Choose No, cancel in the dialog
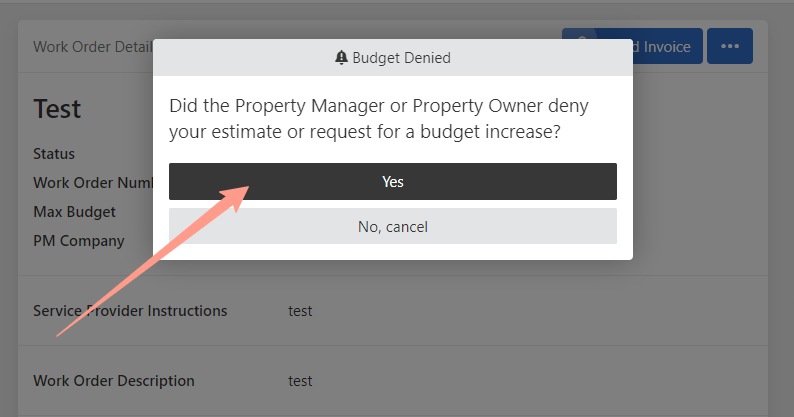The height and width of the screenshot is (417, 794). [x=393, y=226]
